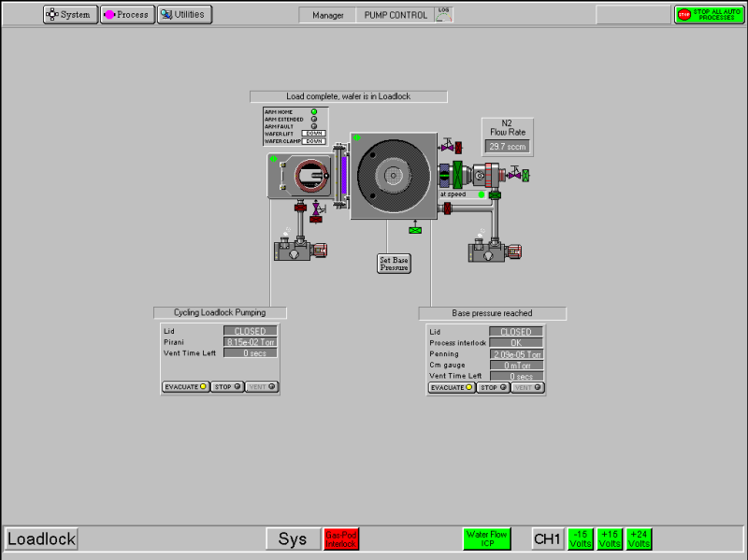Viewport: 748px width, 560px height.
Task: Open the LOG icon in title bar
Action: (444, 14)
